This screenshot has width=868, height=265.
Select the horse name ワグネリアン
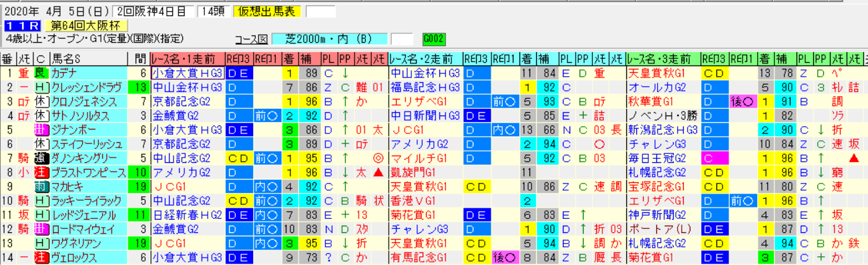point(75,243)
